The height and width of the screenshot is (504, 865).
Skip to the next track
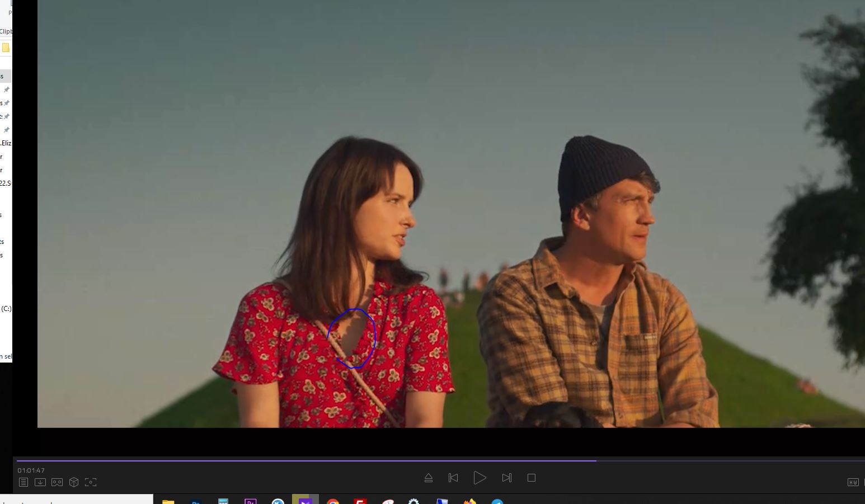pyautogui.click(x=506, y=478)
